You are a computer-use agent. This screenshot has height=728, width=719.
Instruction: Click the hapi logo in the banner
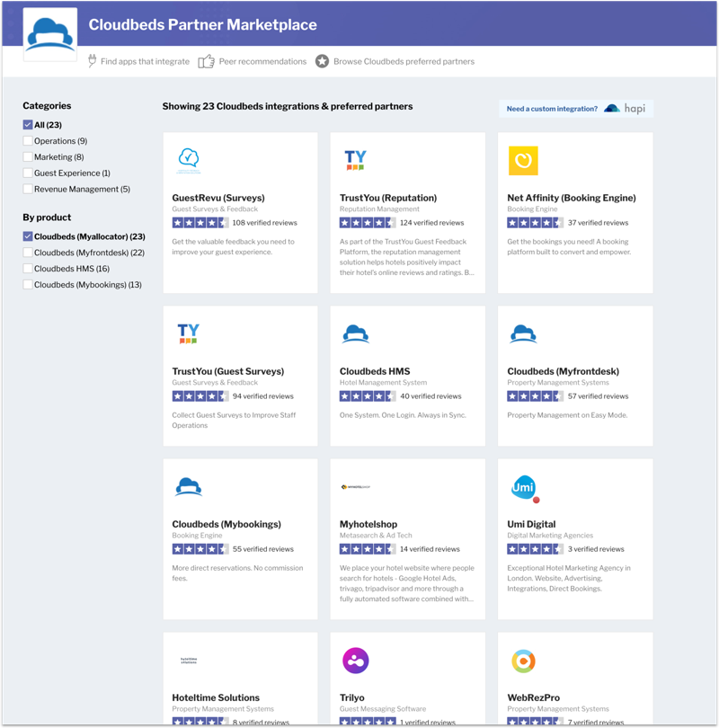point(625,109)
